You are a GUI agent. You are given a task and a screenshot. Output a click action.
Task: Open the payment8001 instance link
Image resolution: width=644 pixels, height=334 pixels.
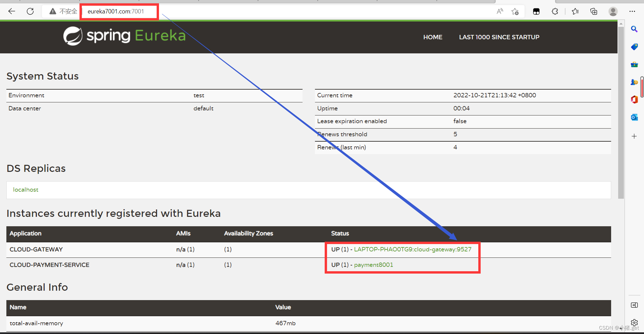tap(374, 265)
